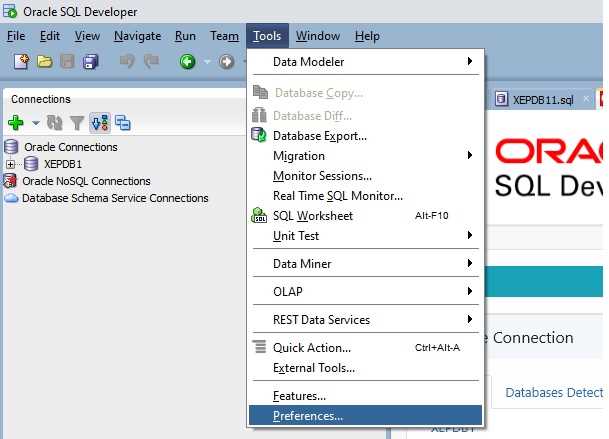Expand the REST Data Services submenu arrow

470,319
